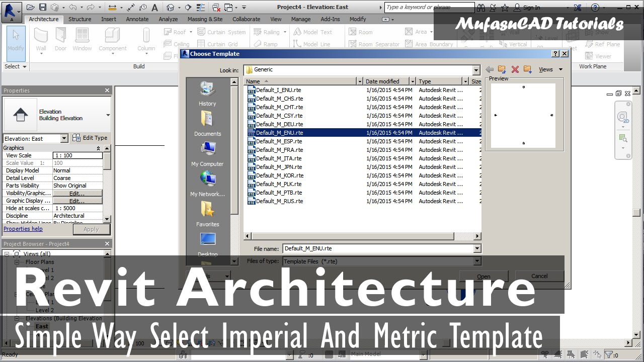Open the Views dropdown in Choose Template dialog
This screenshot has width=644, height=362.
pos(550,69)
